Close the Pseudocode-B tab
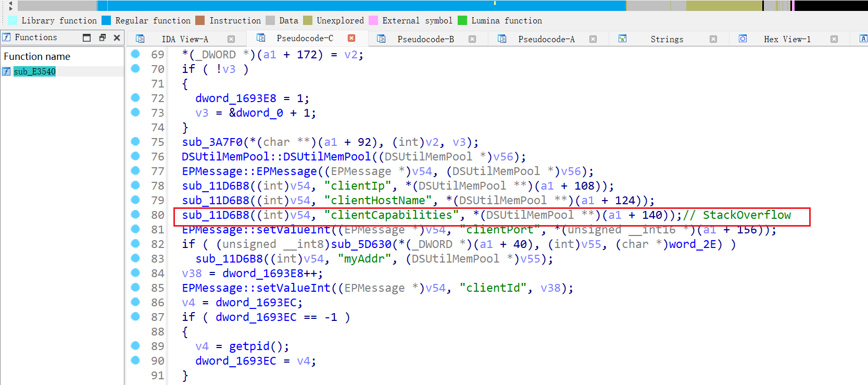Screen dimensions: 868x385 pos(472,39)
